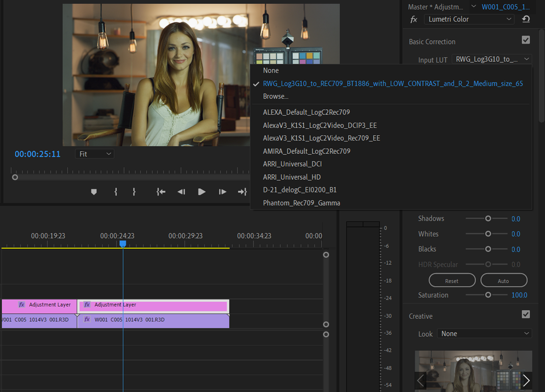Click the Saturation value 100.0
The width and height of the screenshot is (545, 392).
pyautogui.click(x=519, y=295)
